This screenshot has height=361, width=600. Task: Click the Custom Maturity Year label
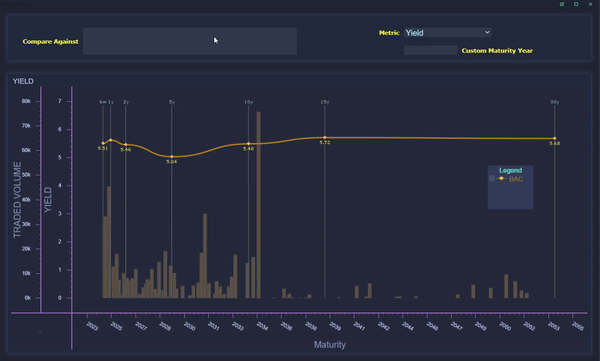497,51
